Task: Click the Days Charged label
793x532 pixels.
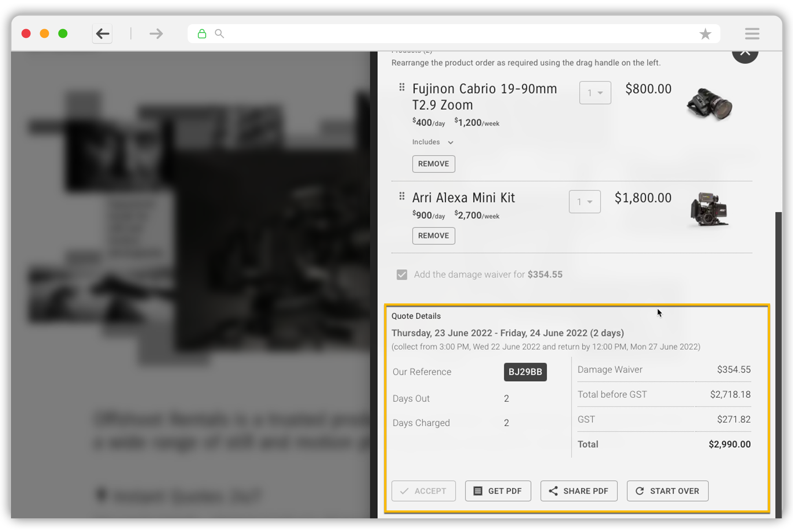Action: pyautogui.click(x=421, y=423)
